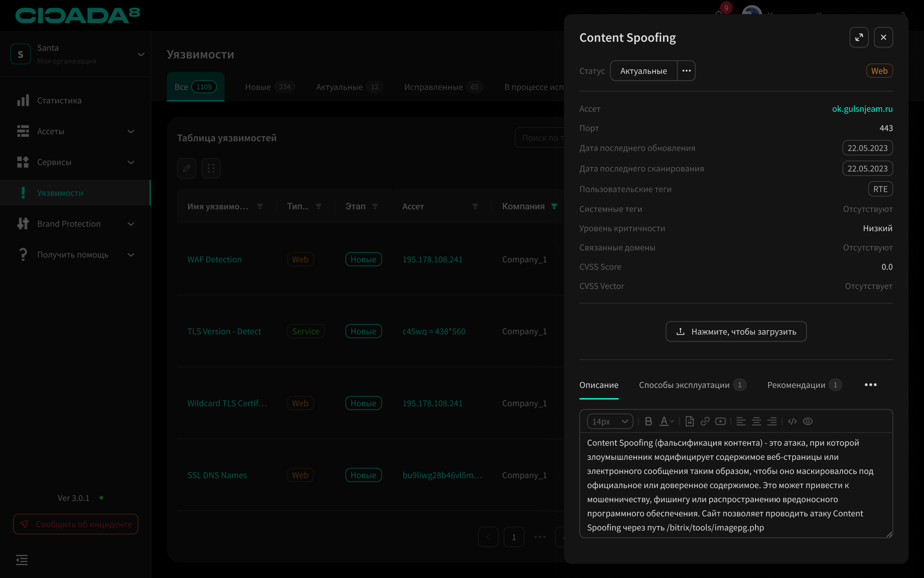This screenshot has width=924, height=578.
Task: Right align the description text
Action: click(x=772, y=421)
